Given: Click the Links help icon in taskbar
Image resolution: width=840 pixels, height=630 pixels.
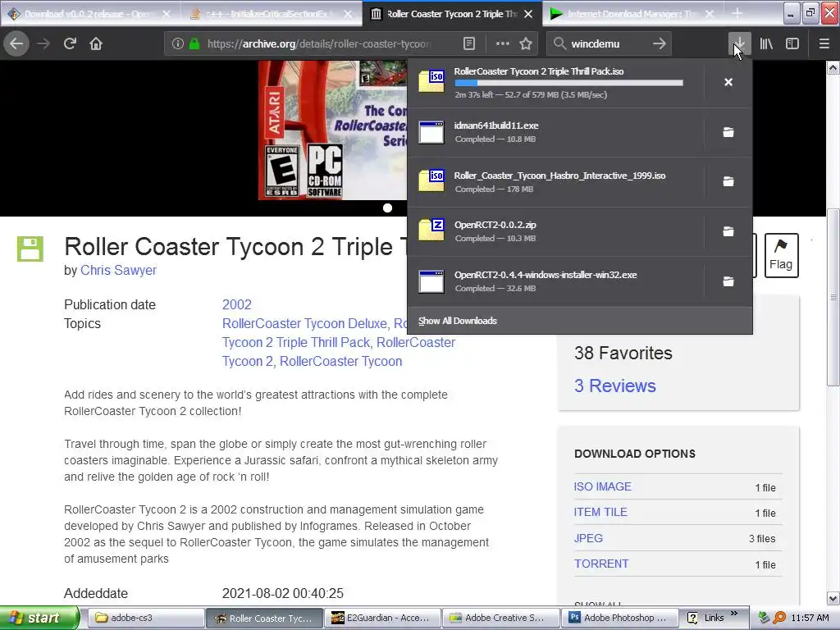Looking at the screenshot, I should pos(692,618).
